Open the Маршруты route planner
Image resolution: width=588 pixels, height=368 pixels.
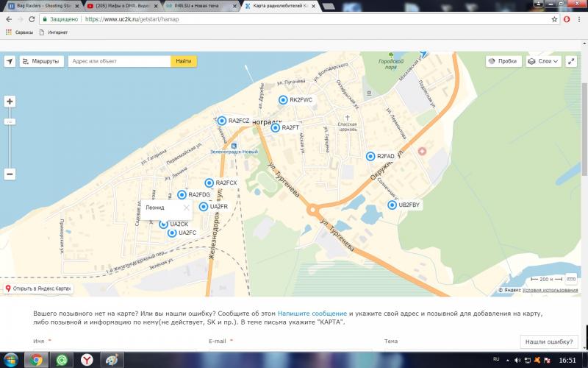click(40, 62)
